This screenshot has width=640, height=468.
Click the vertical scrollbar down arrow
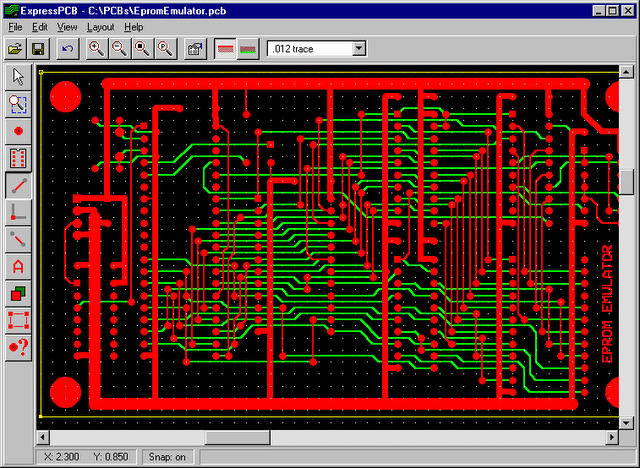[x=627, y=421]
